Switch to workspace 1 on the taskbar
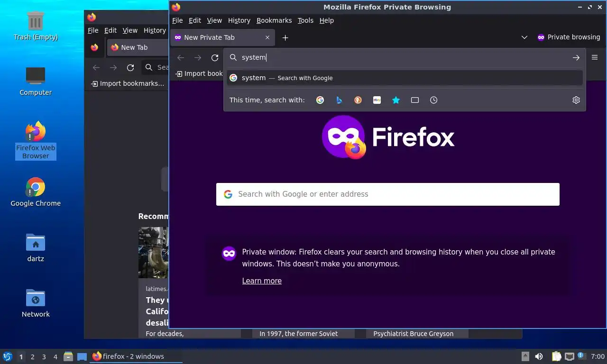Screen dimensions: 607x364 click(21, 357)
